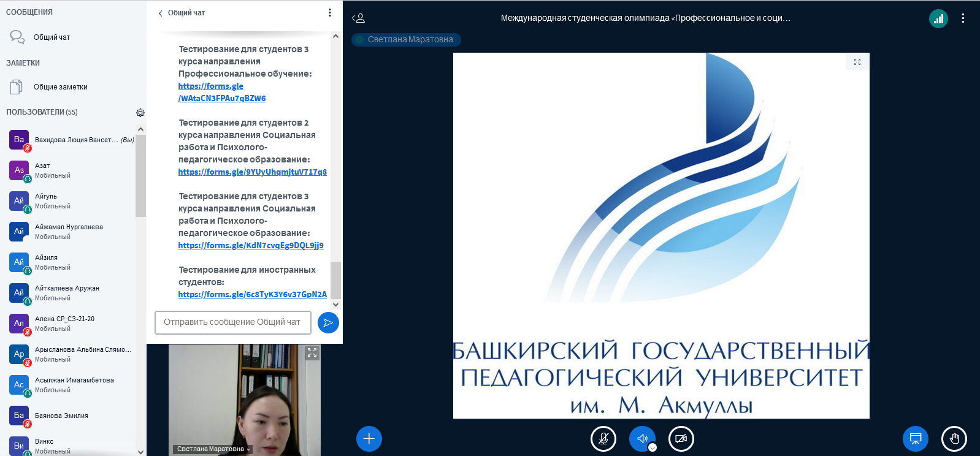The width and height of the screenshot is (980, 456).
Task: Make the presentation fullscreen
Action: 857,62
